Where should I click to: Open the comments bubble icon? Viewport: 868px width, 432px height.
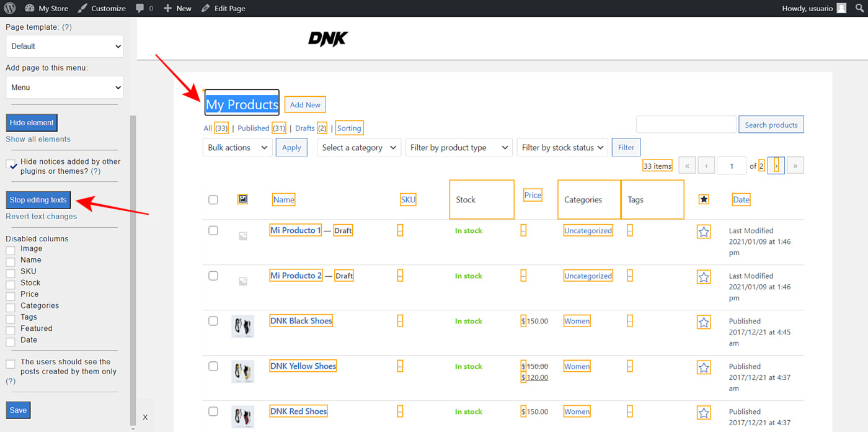pyautogui.click(x=140, y=8)
